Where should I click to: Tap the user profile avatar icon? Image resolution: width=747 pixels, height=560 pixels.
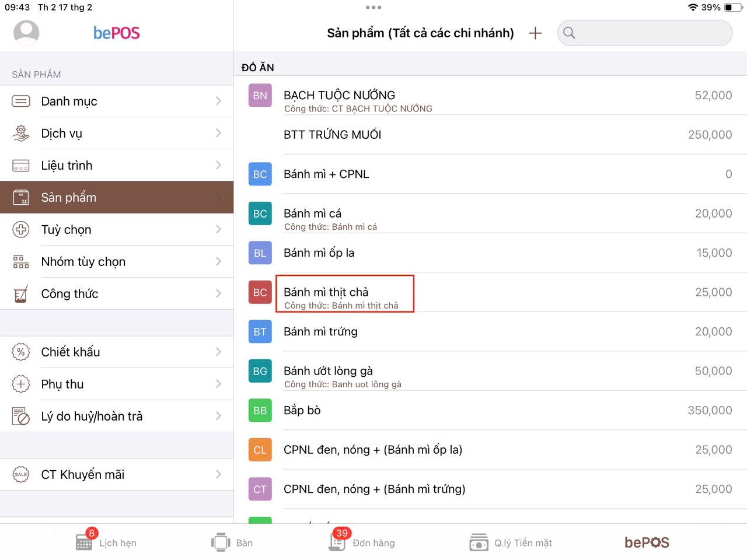point(26,33)
